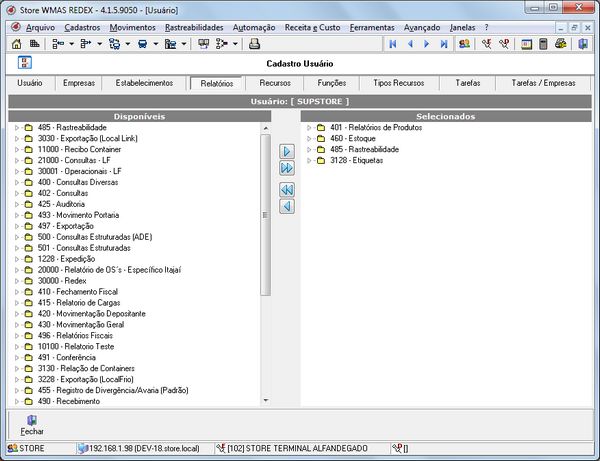This screenshot has width=600, height=461.
Task: Open dropdown arrow next to bus icon
Action: pyautogui.click(x=156, y=44)
